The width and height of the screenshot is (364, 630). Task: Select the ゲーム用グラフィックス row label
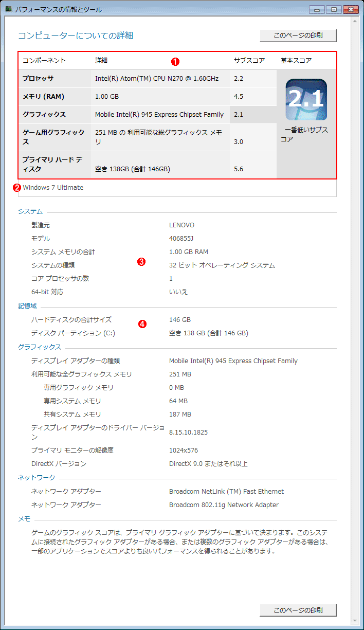pyautogui.click(x=53, y=137)
